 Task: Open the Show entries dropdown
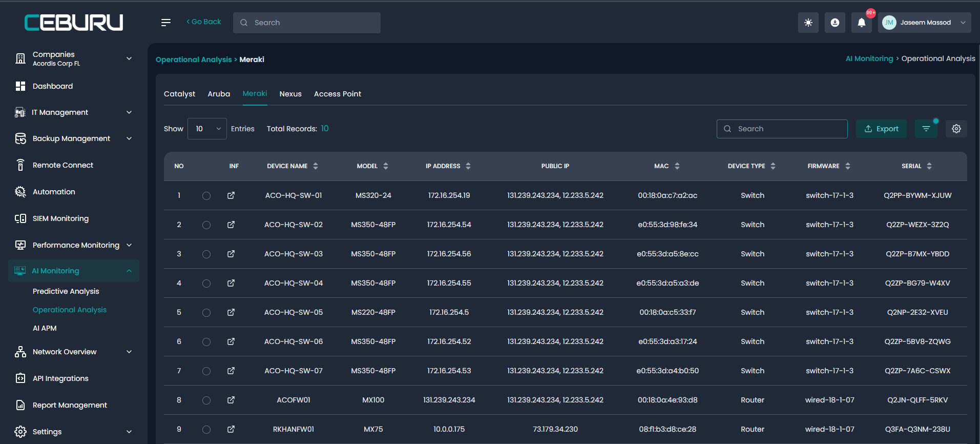[207, 129]
